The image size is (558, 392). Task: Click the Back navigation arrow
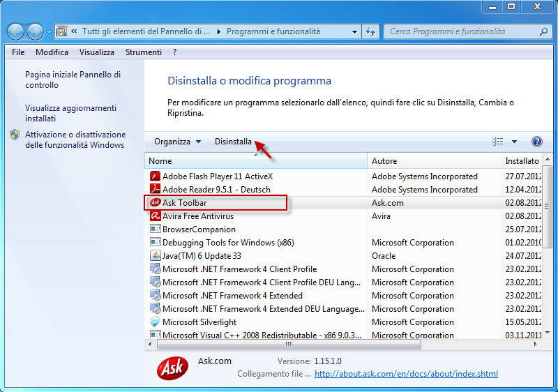click(15, 31)
